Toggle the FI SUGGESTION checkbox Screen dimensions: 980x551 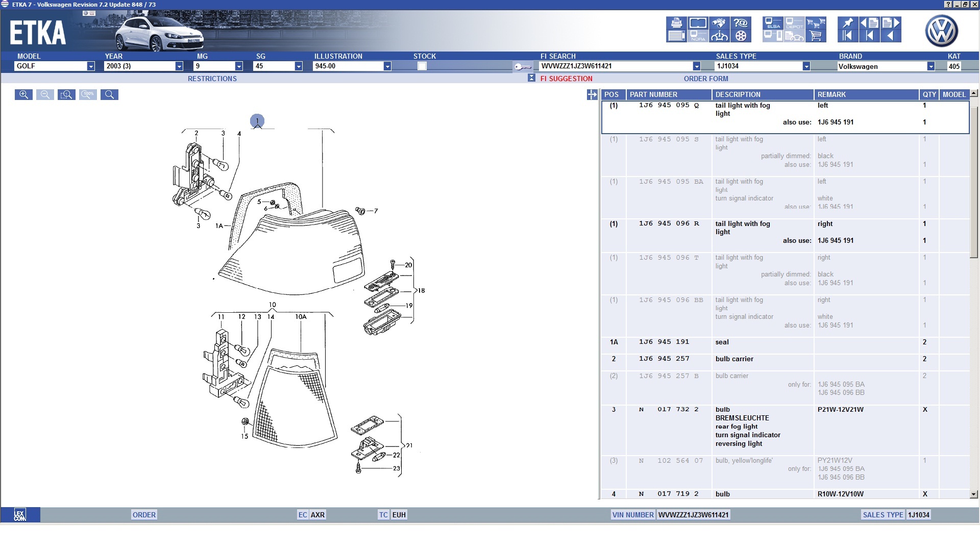531,78
